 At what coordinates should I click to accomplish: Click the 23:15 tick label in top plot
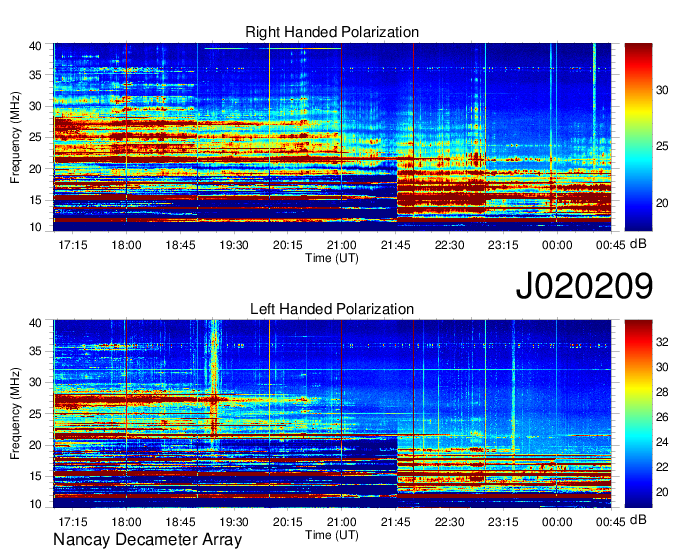[503, 245]
